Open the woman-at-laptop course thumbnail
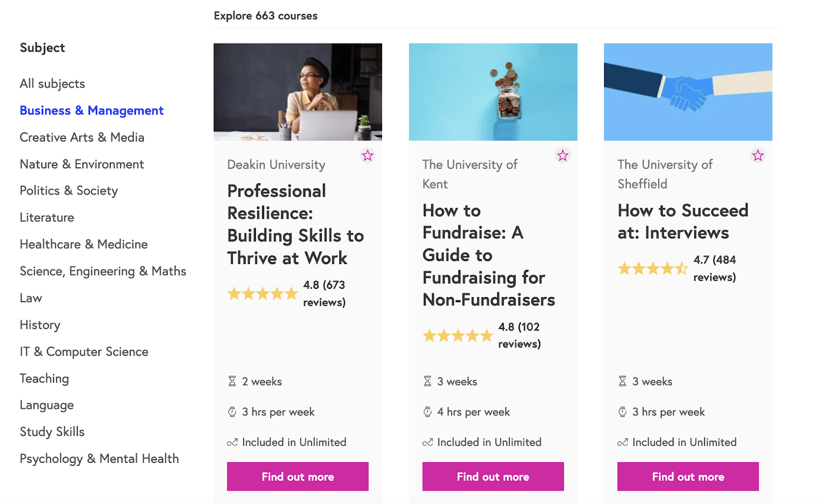Viewport: 824px width, 504px height. (298, 92)
